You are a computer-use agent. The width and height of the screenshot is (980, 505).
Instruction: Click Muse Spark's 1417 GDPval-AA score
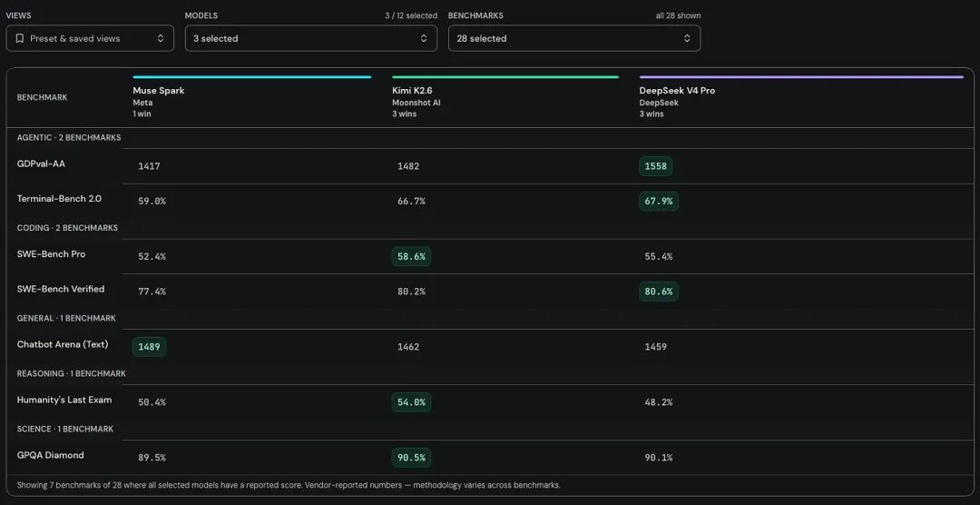[x=149, y=166]
